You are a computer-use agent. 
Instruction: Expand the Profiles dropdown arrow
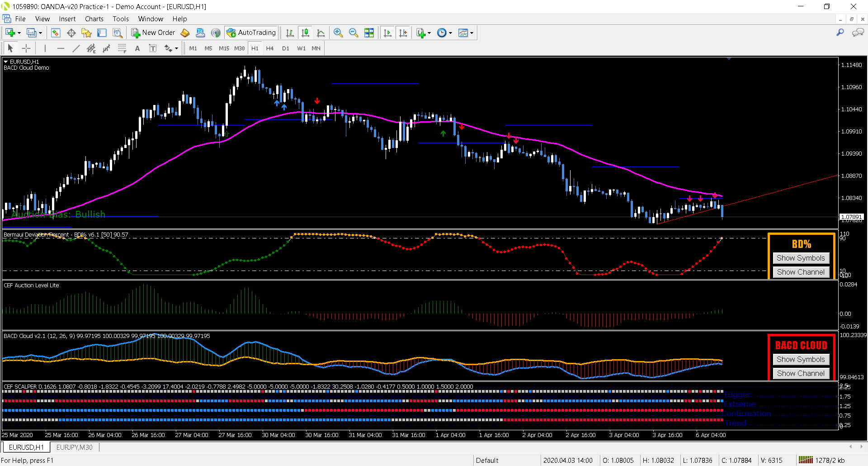pos(40,33)
